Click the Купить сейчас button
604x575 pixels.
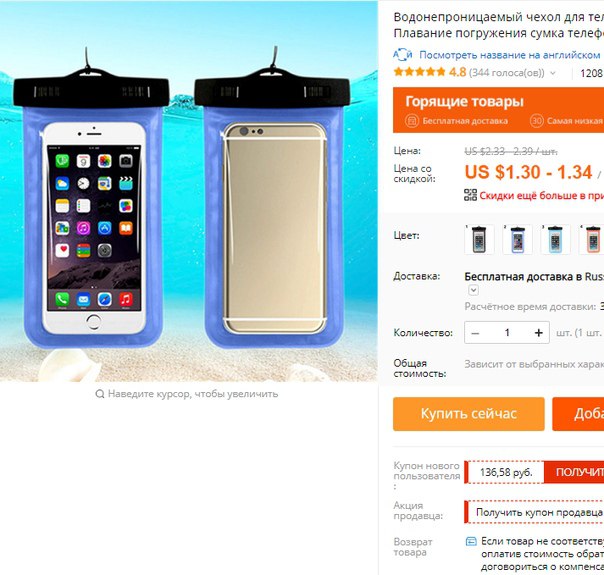pos(469,414)
